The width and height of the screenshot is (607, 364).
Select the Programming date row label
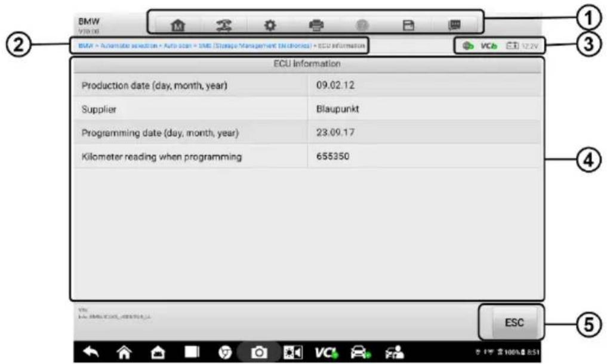[160, 133]
